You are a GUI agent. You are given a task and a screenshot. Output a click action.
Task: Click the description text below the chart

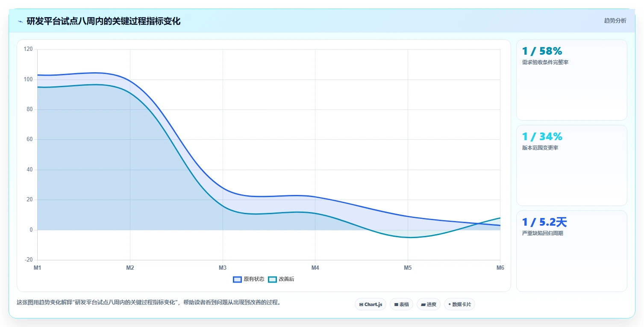(x=149, y=302)
